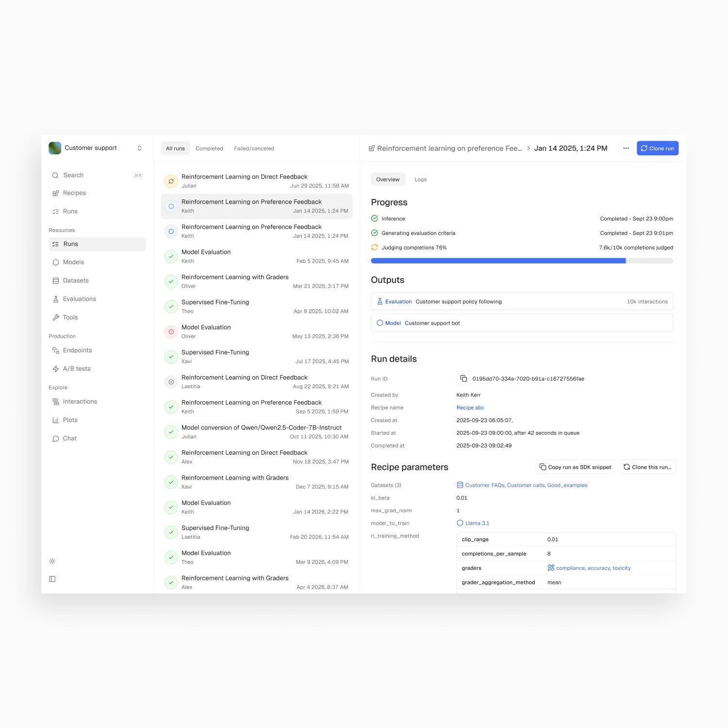Select Oliver's failed Model Evaluation May 13 run

coord(257,331)
